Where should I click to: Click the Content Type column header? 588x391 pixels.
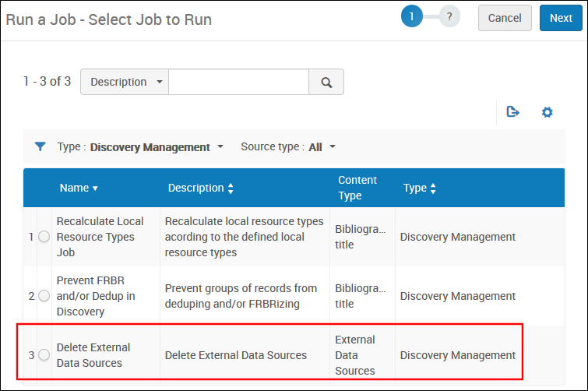[x=357, y=188]
